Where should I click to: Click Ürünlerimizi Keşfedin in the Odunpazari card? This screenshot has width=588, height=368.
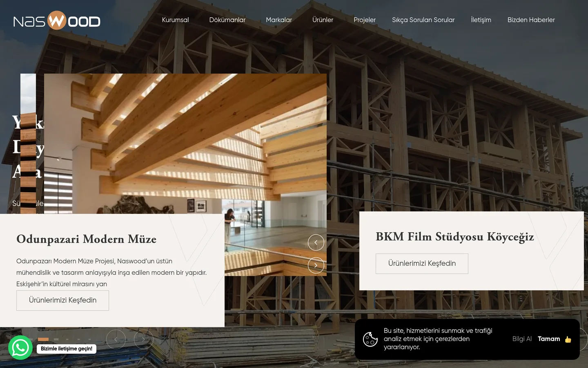coord(62,301)
